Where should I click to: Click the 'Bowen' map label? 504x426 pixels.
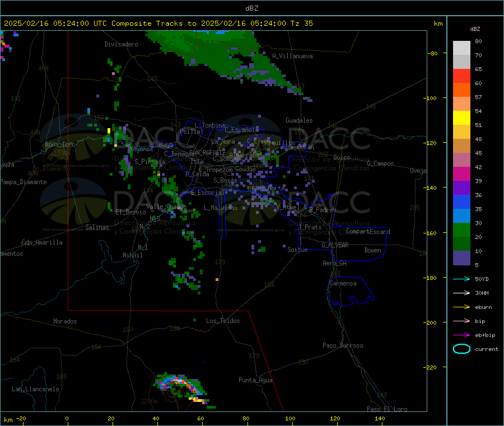coord(373,250)
